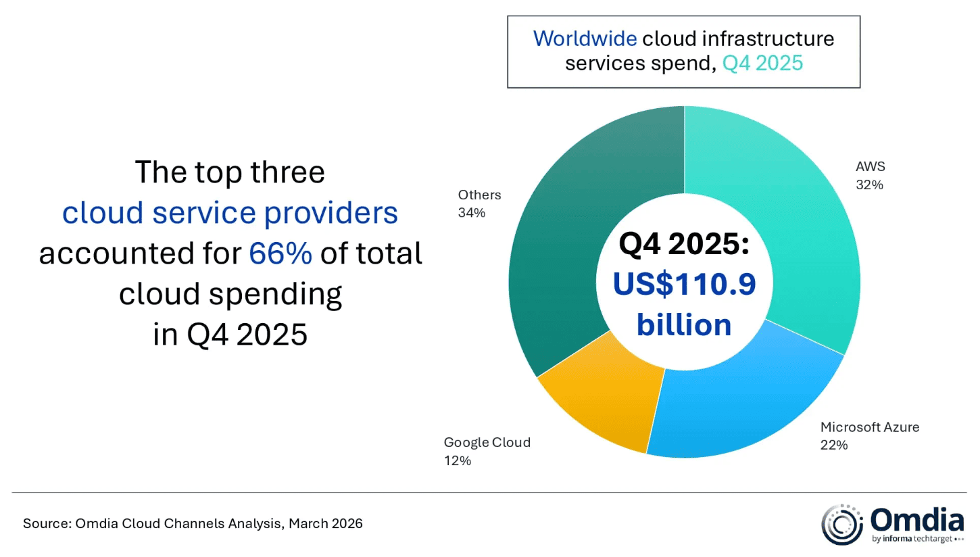Click the "22%" value under Microsoft Azure

[834, 445]
